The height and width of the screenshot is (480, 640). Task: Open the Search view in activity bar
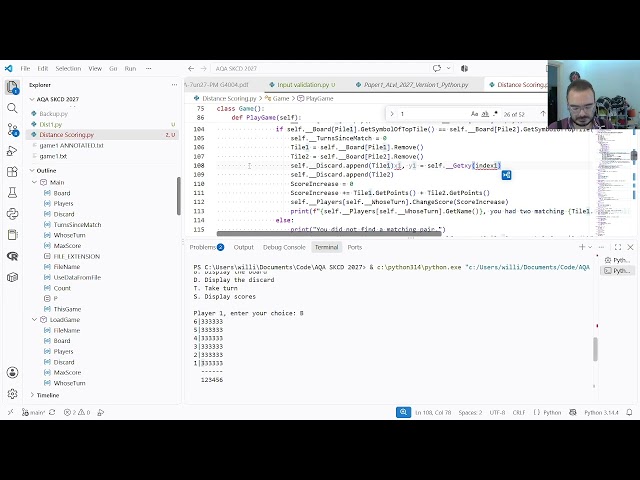click(12, 108)
